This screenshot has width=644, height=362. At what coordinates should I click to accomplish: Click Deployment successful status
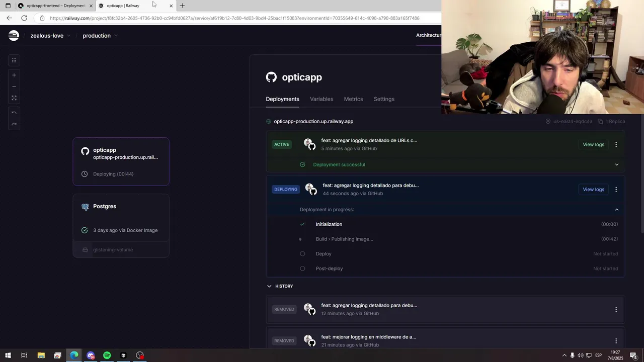pos(339,164)
